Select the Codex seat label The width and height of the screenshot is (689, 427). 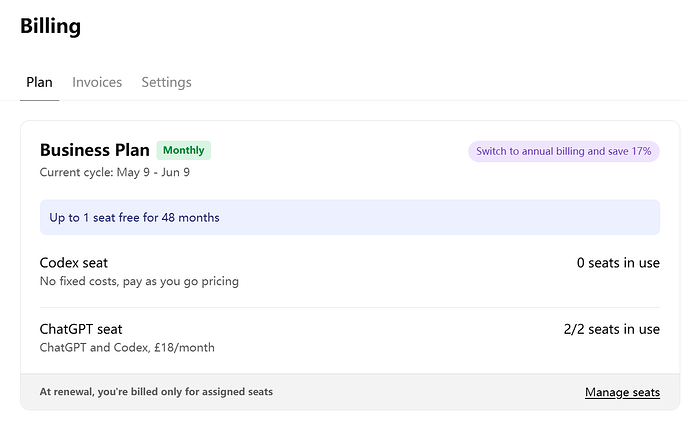(x=73, y=263)
